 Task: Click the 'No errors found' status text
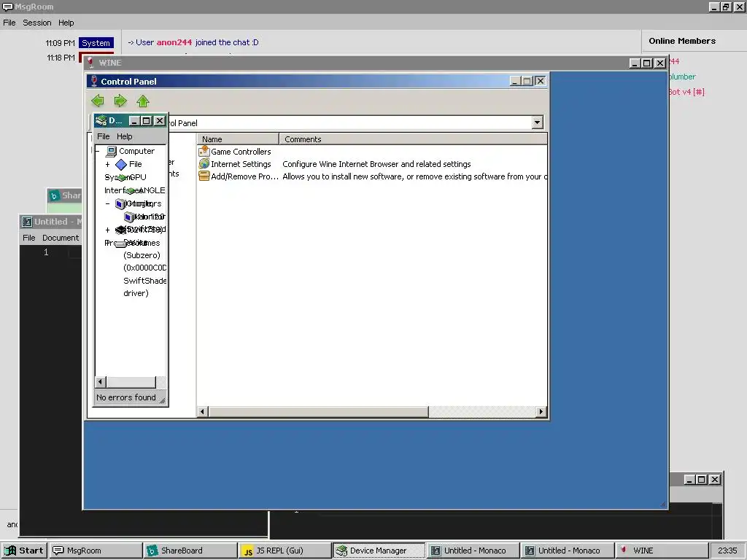[125, 397]
